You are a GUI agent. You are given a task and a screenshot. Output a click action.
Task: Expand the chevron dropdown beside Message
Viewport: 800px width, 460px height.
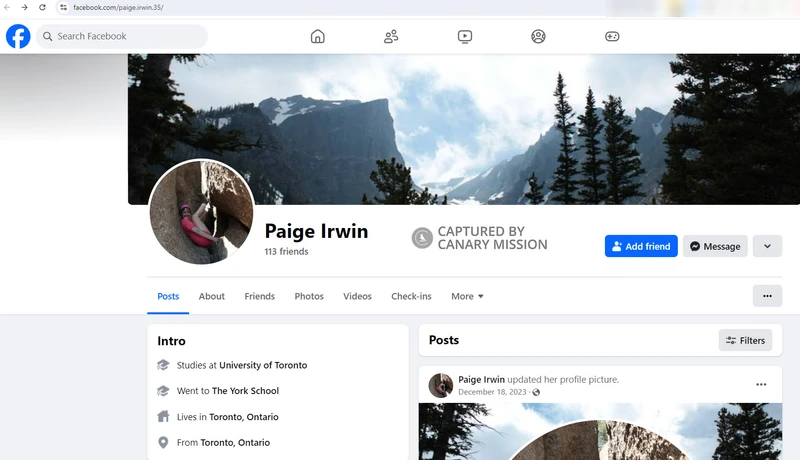pos(767,246)
